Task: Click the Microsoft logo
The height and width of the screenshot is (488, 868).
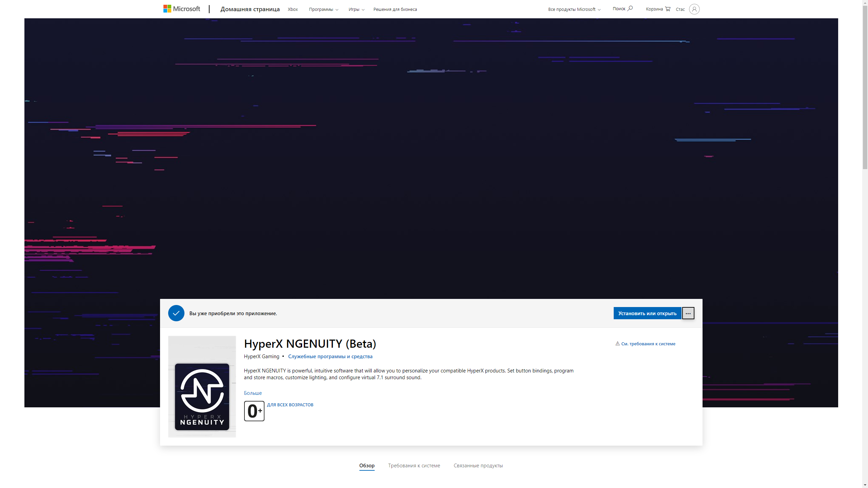Action: (182, 9)
